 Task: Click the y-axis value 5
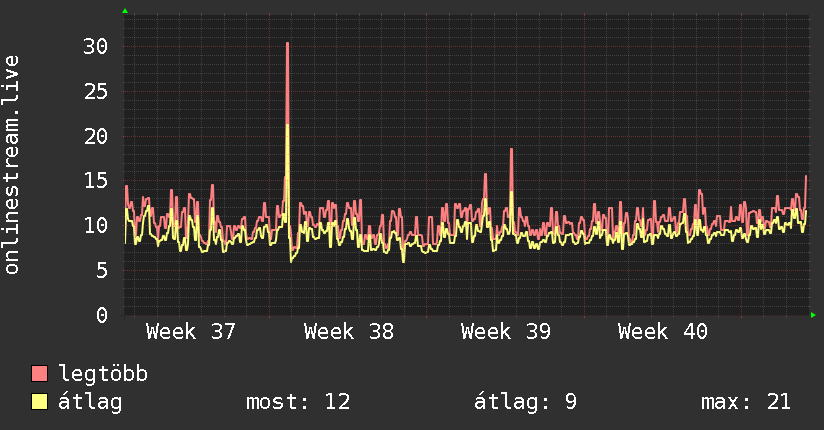pyautogui.click(x=102, y=270)
